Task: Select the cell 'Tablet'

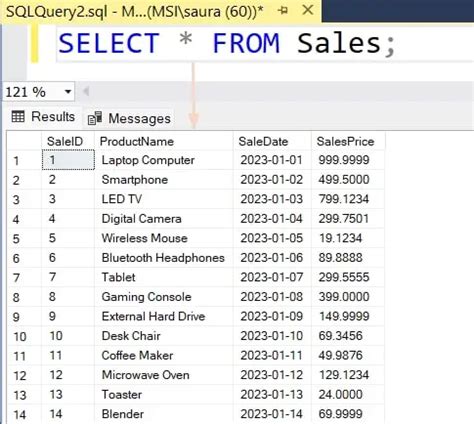Action: click(164, 277)
